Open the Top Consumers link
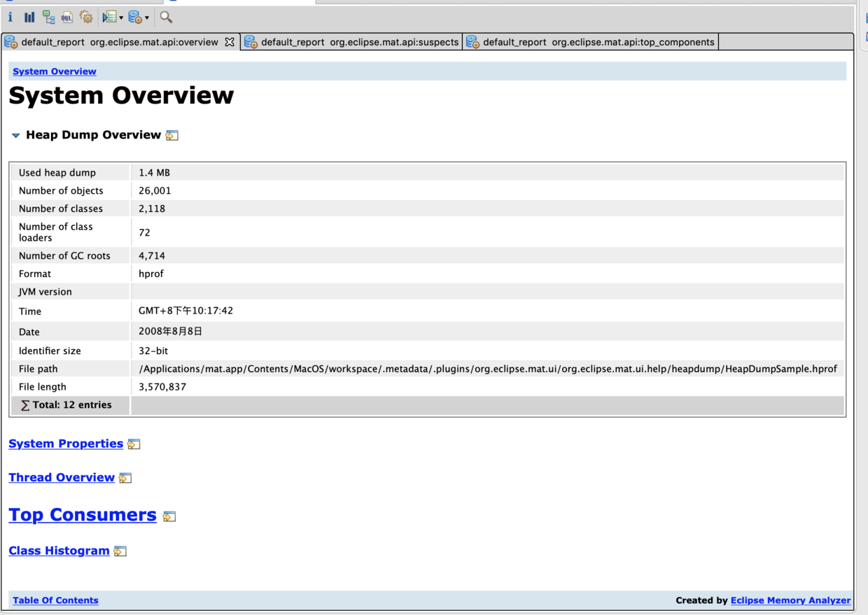Screen dimensions: 868x615 [83, 515]
